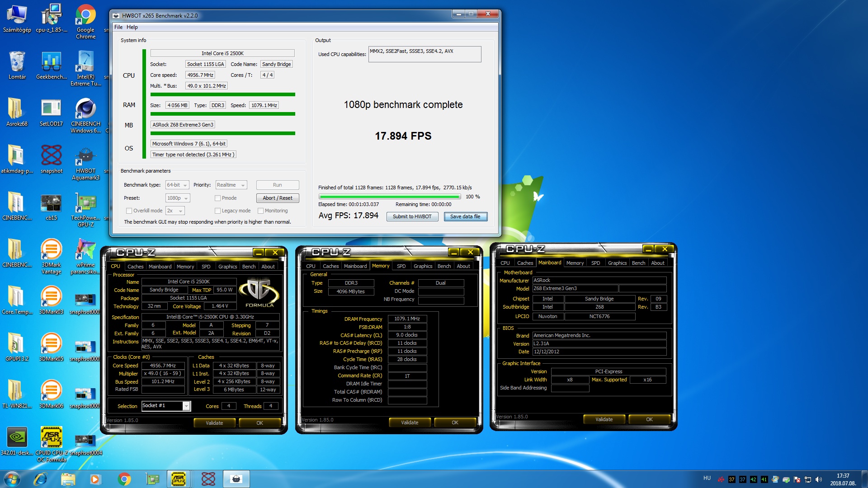Open the snapshot desktop icon
The width and height of the screenshot is (868, 488).
(x=51, y=160)
